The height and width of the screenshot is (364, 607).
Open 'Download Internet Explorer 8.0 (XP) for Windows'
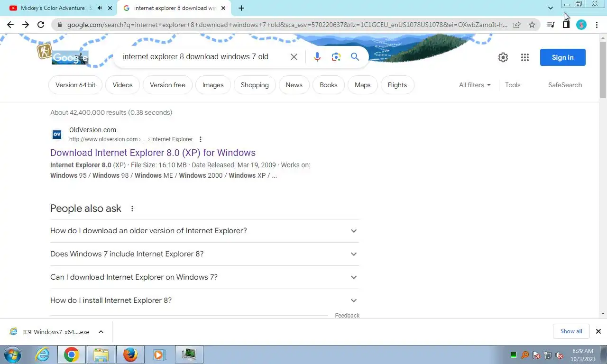[x=153, y=153]
